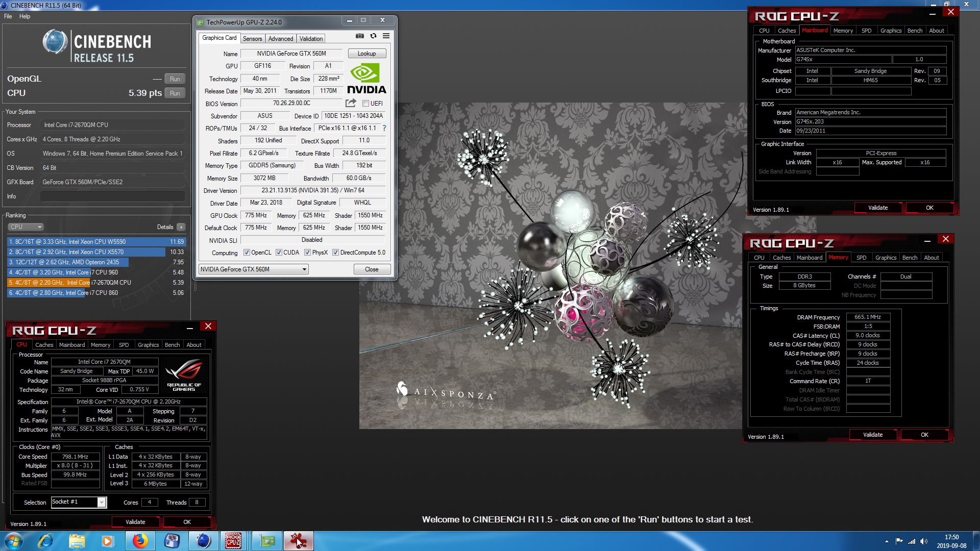Select the Intel Core i7 CPU 860 ranking row
Viewport: 980px width, 551px height.
click(96, 293)
